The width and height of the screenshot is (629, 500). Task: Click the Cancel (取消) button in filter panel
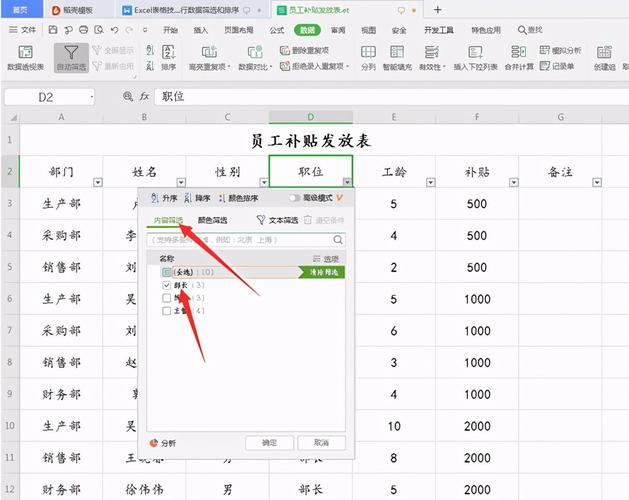click(321, 443)
